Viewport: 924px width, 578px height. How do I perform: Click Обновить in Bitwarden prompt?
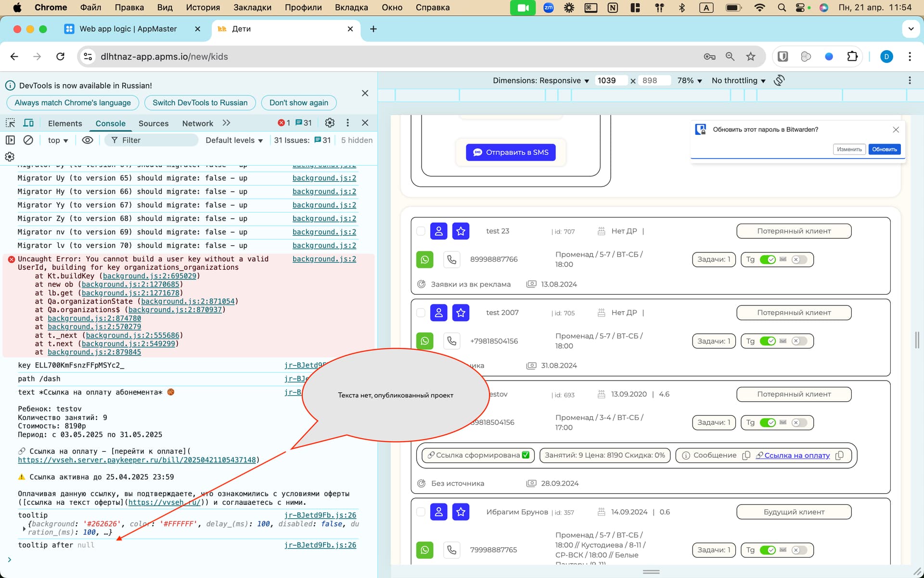coord(884,149)
